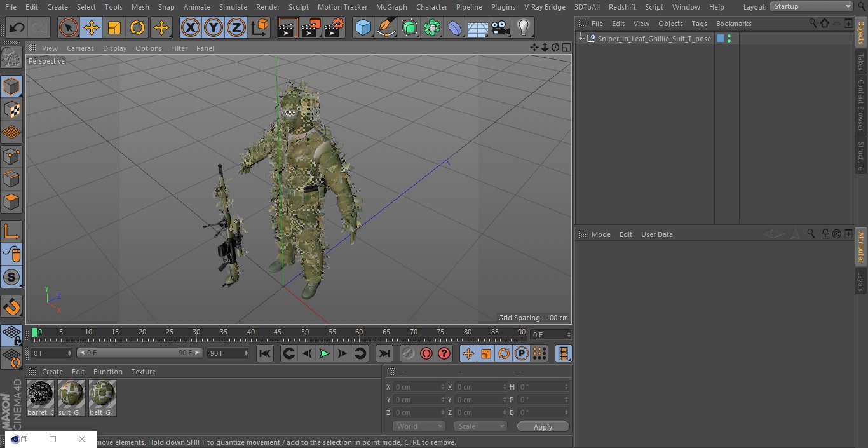Switch to Texture mode checker icon
Image resolution: width=868 pixels, height=448 pixels.
11,110
